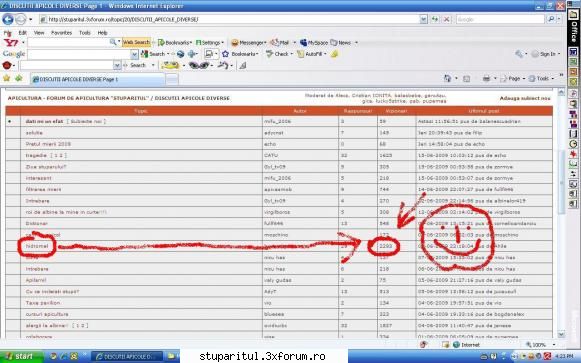Viewport: 581px width, 363px height.
Task: Open Yahoo Mail toolbar button
Action: pyautogui.click(x=280, y=43)
